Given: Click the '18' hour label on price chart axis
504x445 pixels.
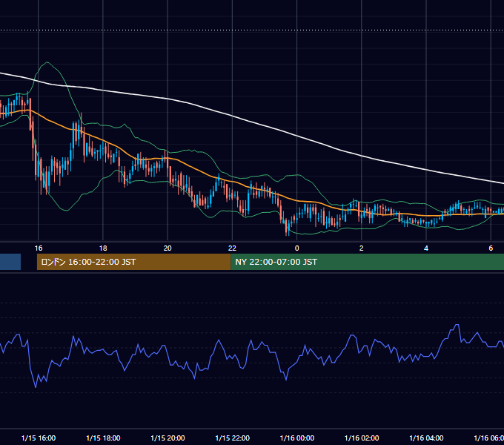Looking at the screenshot, I should (103, 248).
